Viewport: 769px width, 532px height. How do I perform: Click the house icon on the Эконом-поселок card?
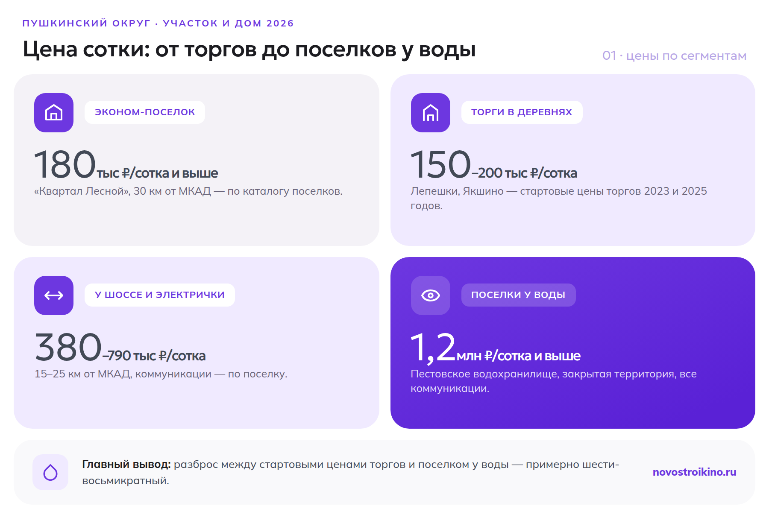(54, 113)
